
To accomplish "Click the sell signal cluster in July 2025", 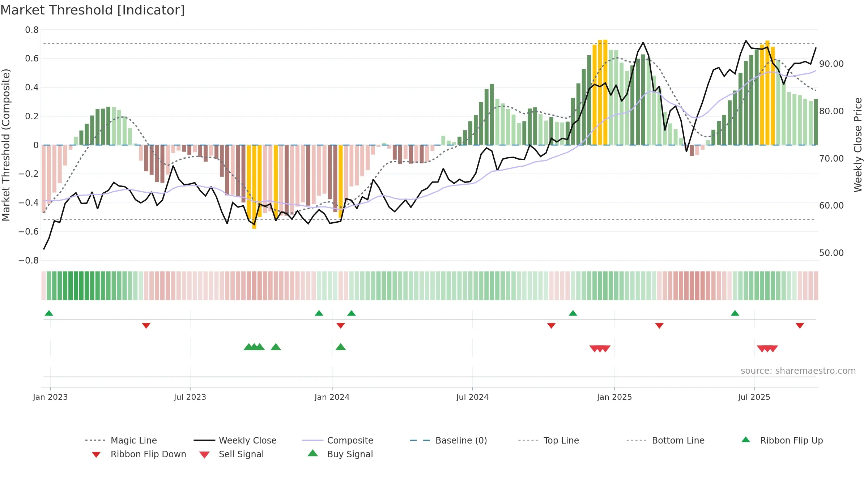I will click(767, 349).
